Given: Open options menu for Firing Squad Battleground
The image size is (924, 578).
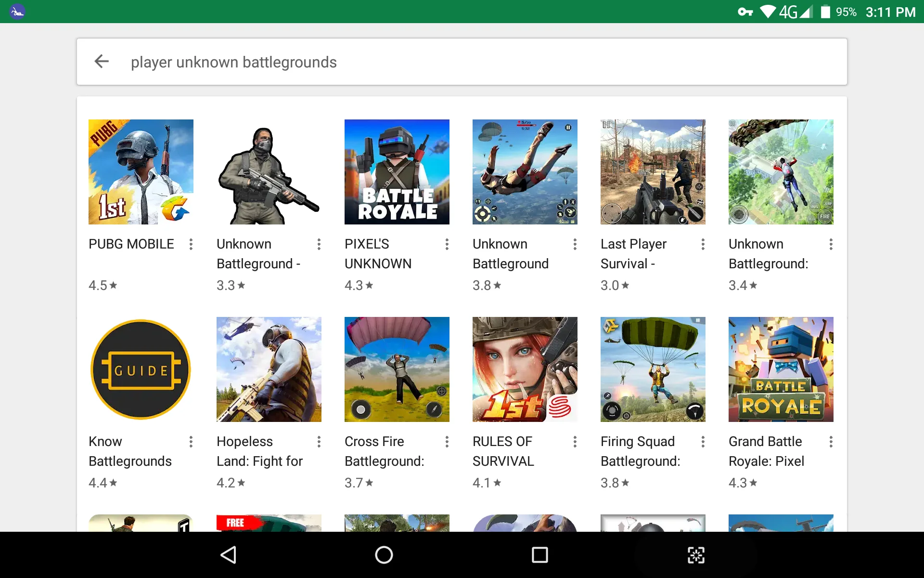Looking at the screenshot, I should (703, 442).
